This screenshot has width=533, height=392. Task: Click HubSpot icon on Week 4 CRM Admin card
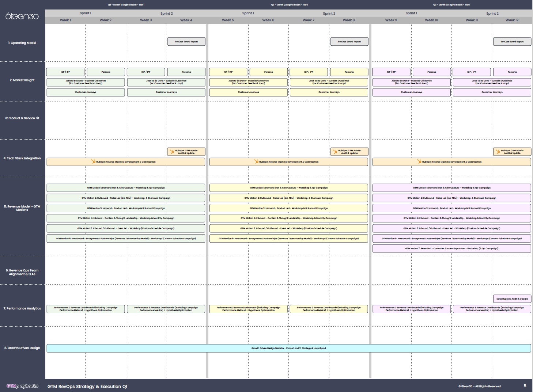172,151
